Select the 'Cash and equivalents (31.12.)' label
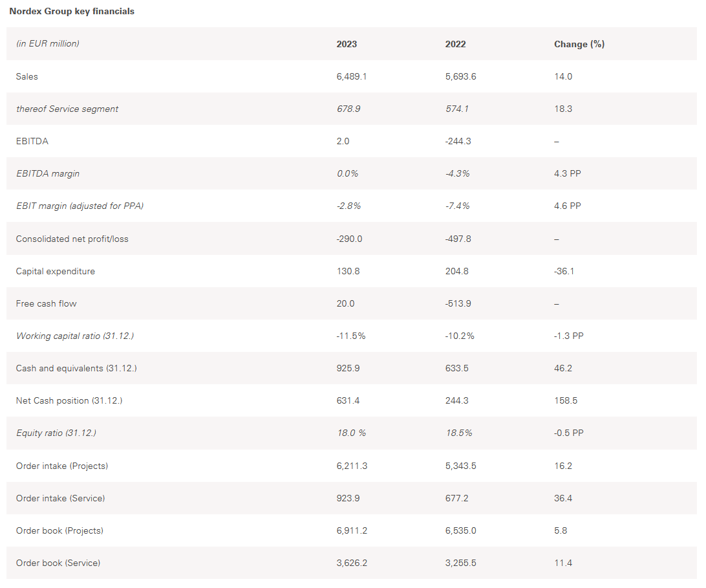Viewport: 706px width, 588px height. pyautogui.click(x=76, y=368)
